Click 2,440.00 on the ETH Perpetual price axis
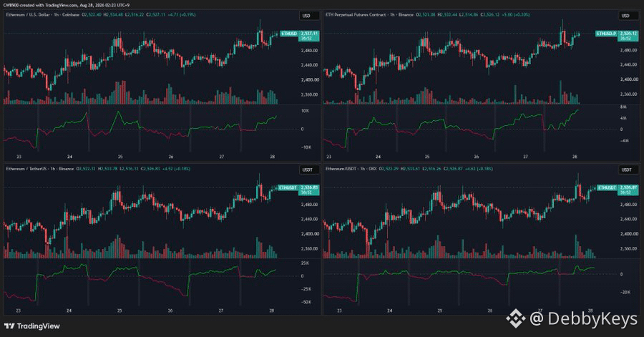Screen dimensions: 644x337 pyautogui.click(x=629, y=65)
